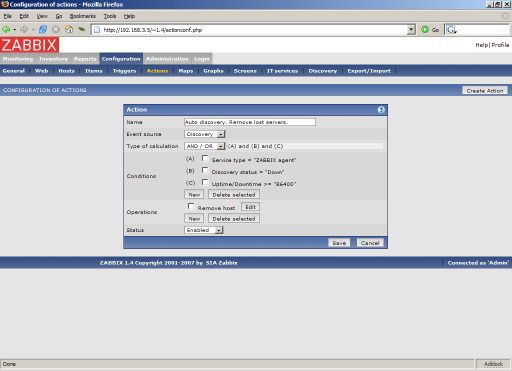Open the Web submenu link

tap(41, 71)
